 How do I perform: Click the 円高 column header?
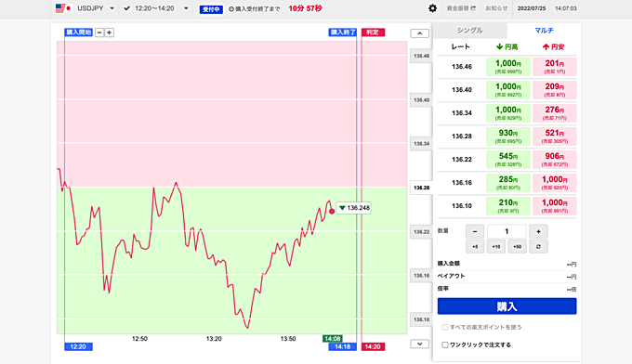pos(507,47)
